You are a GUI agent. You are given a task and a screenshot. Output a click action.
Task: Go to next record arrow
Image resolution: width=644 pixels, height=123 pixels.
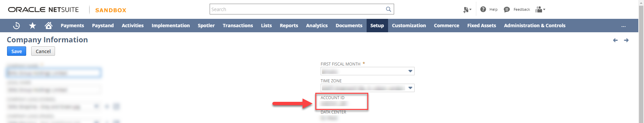click(x=626, y=40)
